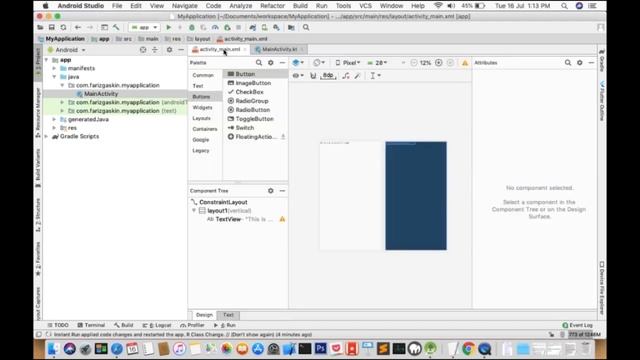Open Attributes panel settings gear
Image resolution: width=640 pixels, height=360 pixels.
[580, 62]
